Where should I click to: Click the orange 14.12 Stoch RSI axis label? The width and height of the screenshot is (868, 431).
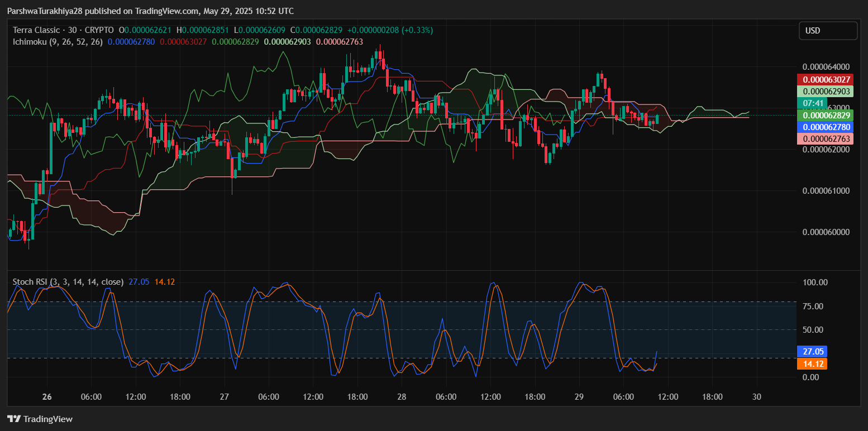(812, 364)
